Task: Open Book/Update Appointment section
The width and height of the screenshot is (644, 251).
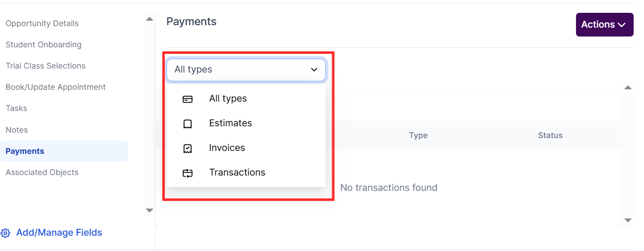Action: pyautogui.click(x=56, y=87)
